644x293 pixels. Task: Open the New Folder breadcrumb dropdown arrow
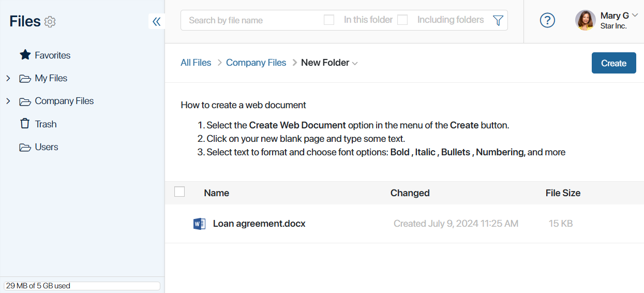coord(355,64)
